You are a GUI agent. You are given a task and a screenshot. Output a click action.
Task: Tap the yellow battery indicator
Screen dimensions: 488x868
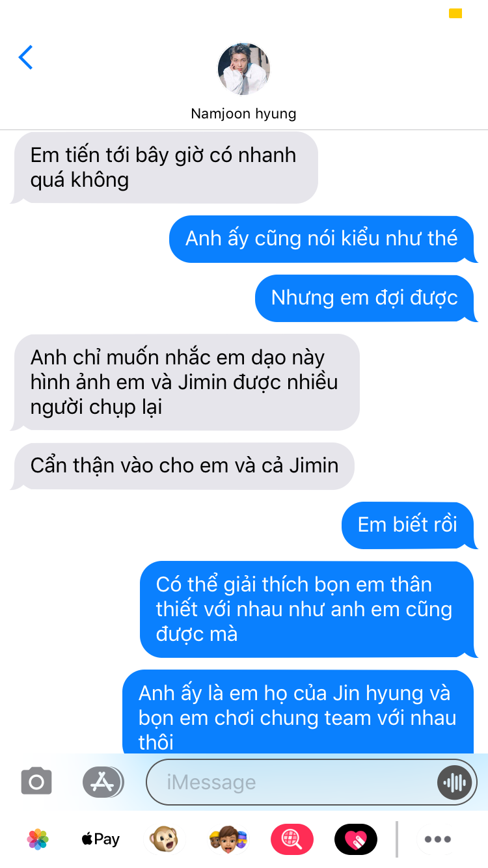click(x=455, y=14)
